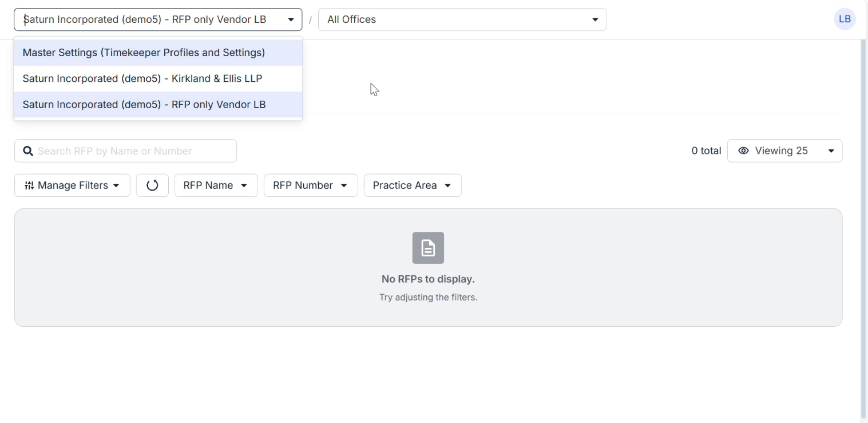
Task: Click the 'Try adjusting the filters.' hint
Action: pyautogui.click(x=428, y=298)
